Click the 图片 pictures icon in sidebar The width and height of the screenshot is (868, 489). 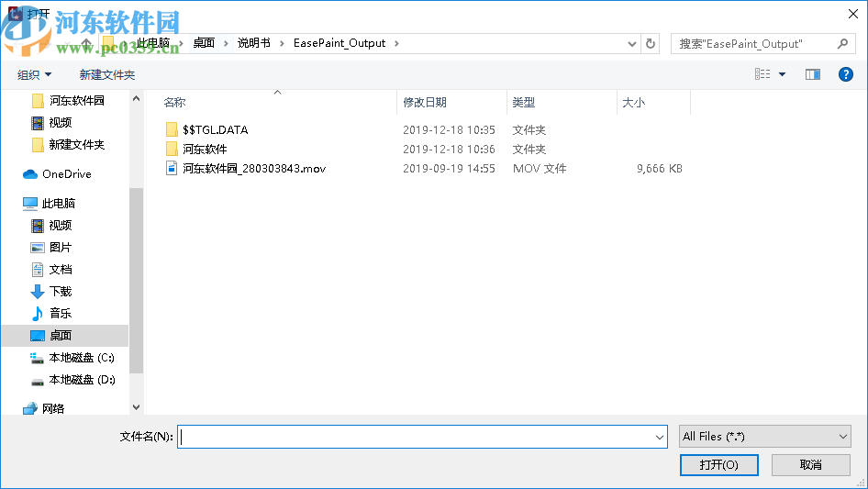tap(37, 248)
